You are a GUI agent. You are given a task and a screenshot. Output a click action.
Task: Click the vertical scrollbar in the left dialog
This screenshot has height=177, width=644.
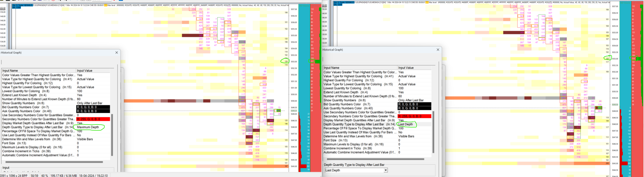(112, 135)
